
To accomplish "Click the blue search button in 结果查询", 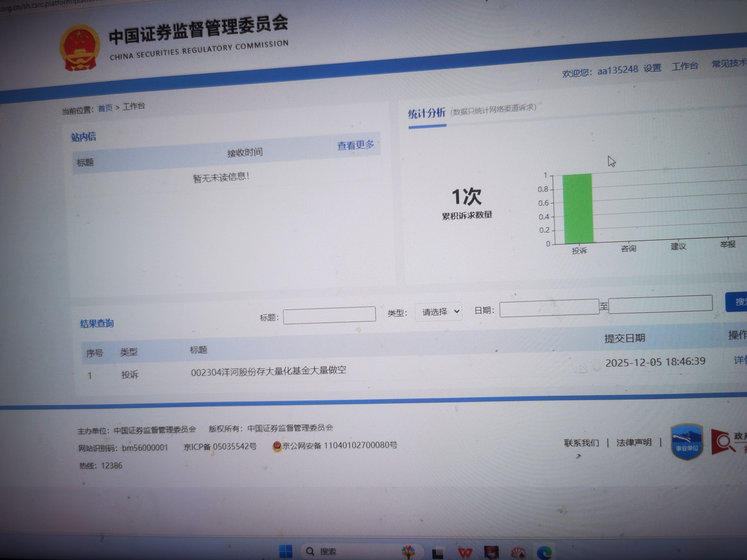I will 736,302.
